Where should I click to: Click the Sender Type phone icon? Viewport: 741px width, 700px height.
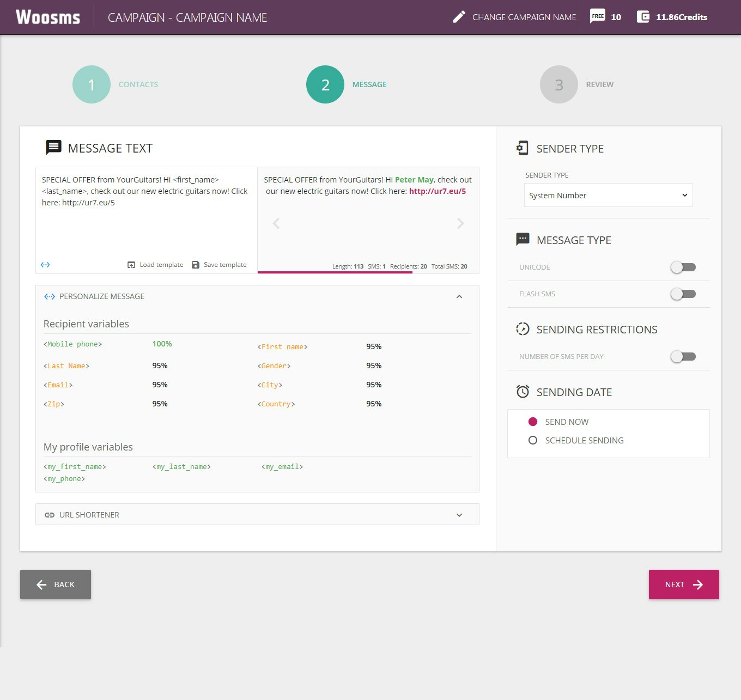coord(522,148)
